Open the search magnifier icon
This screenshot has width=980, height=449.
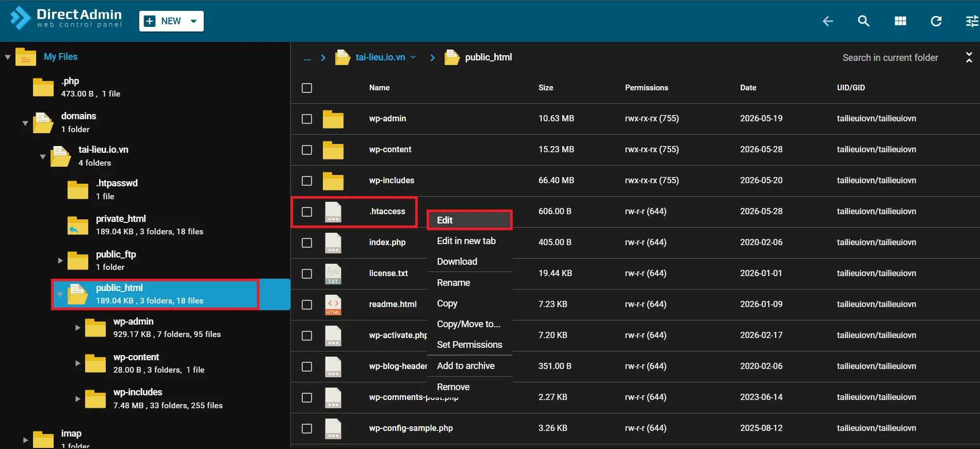(x=864, y=21)
